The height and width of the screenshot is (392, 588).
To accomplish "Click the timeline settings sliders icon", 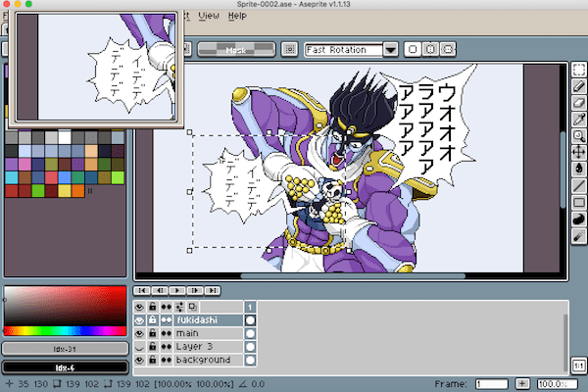I will tap(179, 307).
